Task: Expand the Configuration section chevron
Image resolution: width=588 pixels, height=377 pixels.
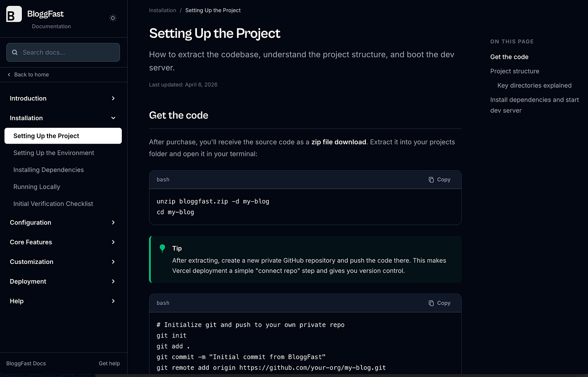Action: point(113,222)
